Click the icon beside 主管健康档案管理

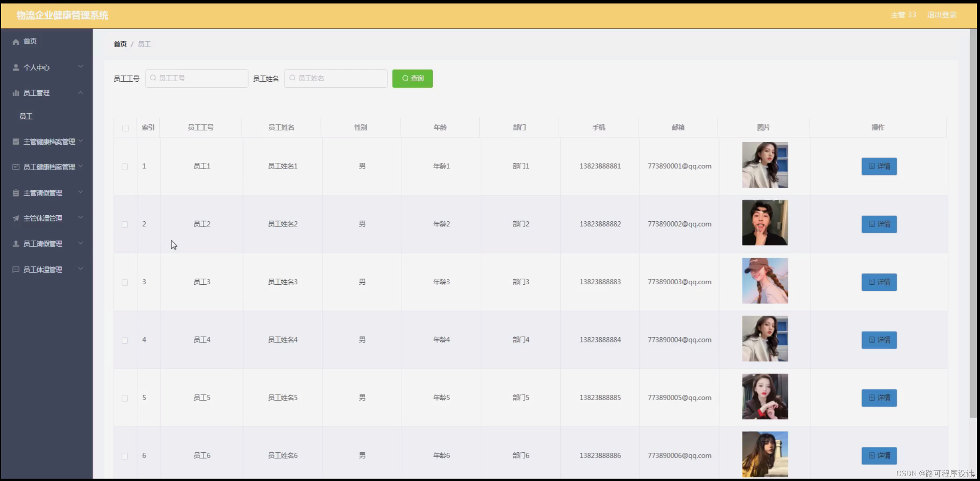click(16, 141)
